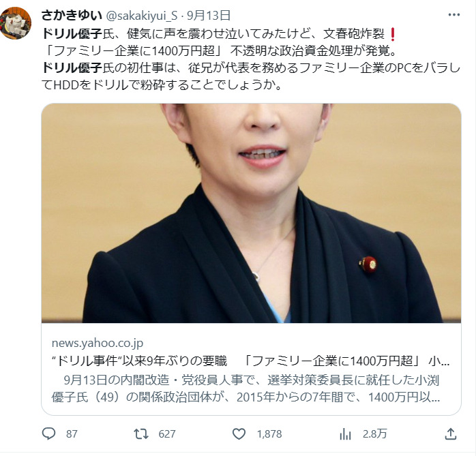Click the news.yahoo.co.jp domain text
Viewport: 476px width, 456px height.
[x=98, y=343]
